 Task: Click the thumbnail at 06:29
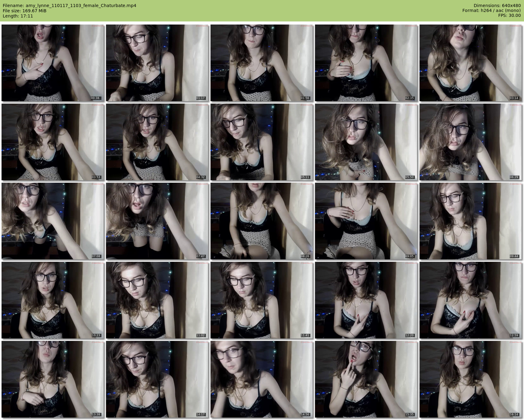click(x=471, y=142)
